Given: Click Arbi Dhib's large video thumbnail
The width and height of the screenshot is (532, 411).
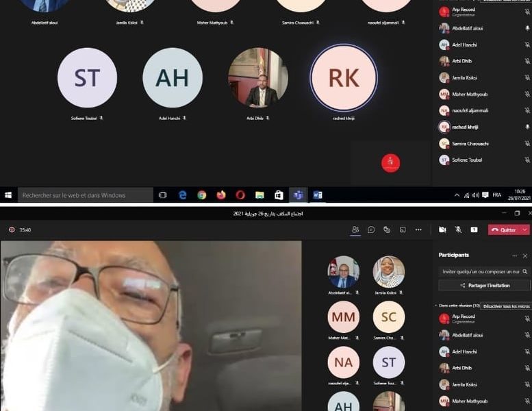Looking at the screenshot, I should [258, 77].
